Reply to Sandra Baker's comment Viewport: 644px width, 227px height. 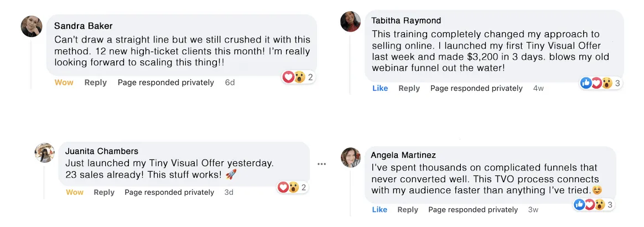coord(95,82)
